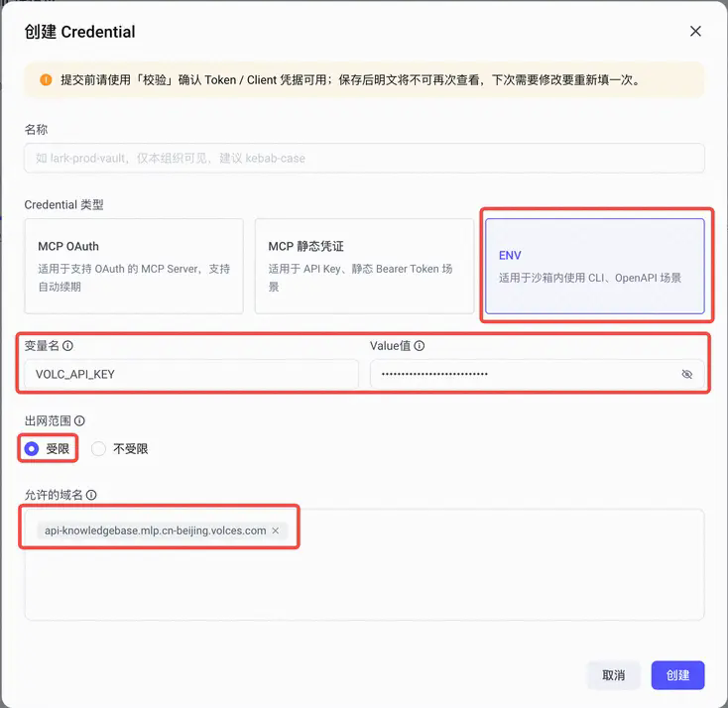Focus the 名称 name input field
Image resolution: width=728 pixels, height=708 pixels.
(x=364, y=158)
